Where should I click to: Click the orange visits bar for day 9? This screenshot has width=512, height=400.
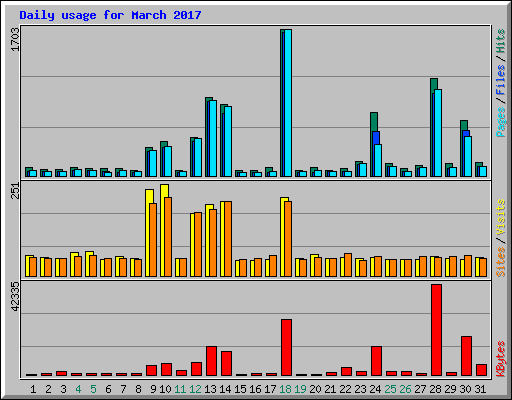(153, 240)
